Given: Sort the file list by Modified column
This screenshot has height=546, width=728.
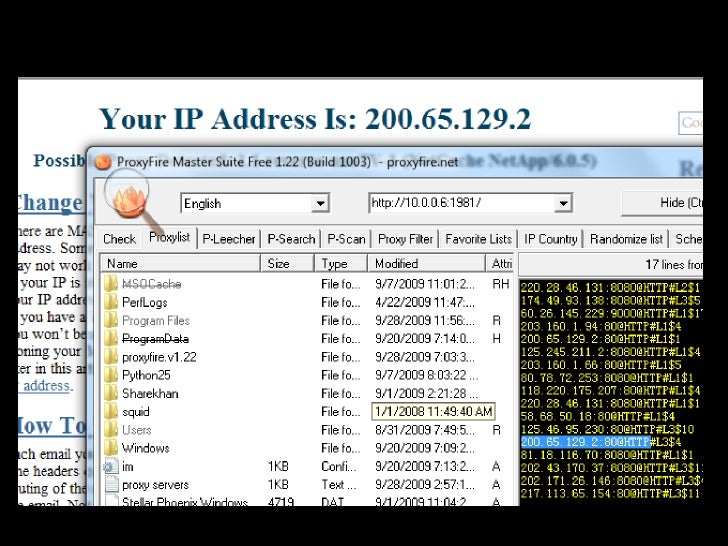Looking at the screenshot, I should [426, 263].
